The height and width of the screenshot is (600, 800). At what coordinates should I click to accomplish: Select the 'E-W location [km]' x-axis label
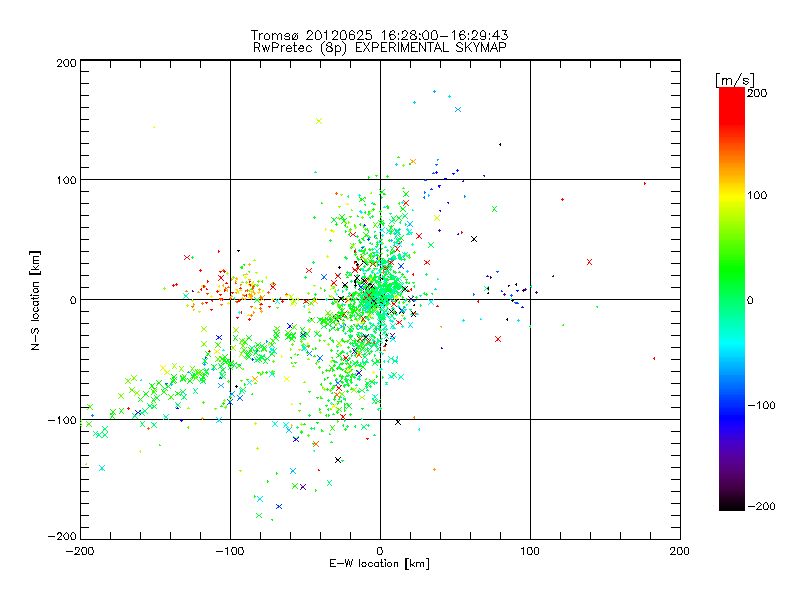pyautogui.click(x=379, y=563)
